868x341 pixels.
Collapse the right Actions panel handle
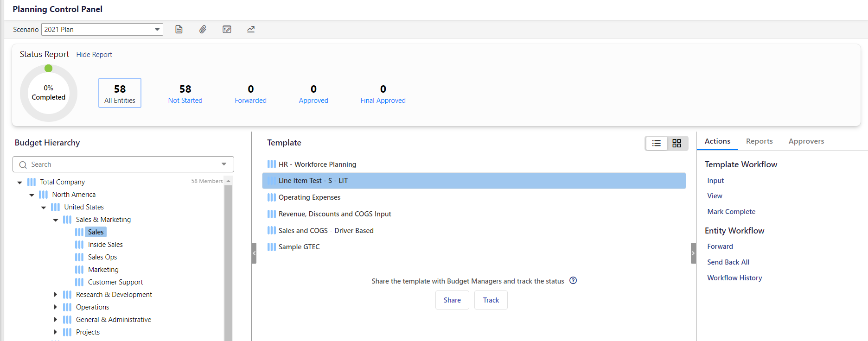pos(693,253)
